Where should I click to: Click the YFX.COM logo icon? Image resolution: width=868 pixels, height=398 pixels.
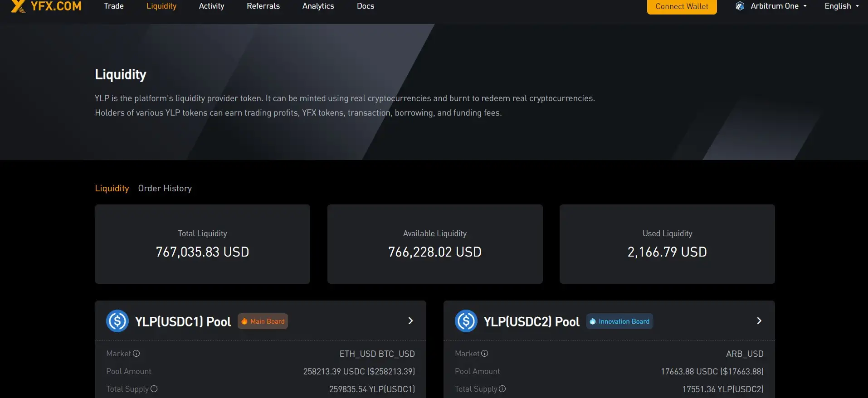click(18, 6)
